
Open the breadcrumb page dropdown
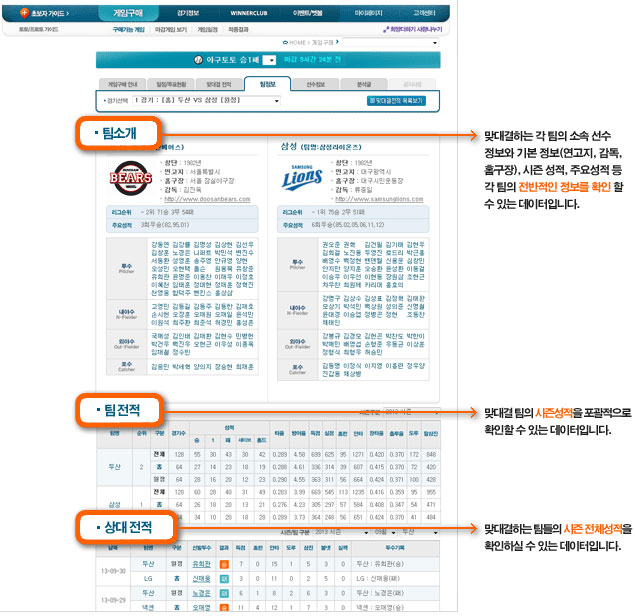click(x=390, y=42)
